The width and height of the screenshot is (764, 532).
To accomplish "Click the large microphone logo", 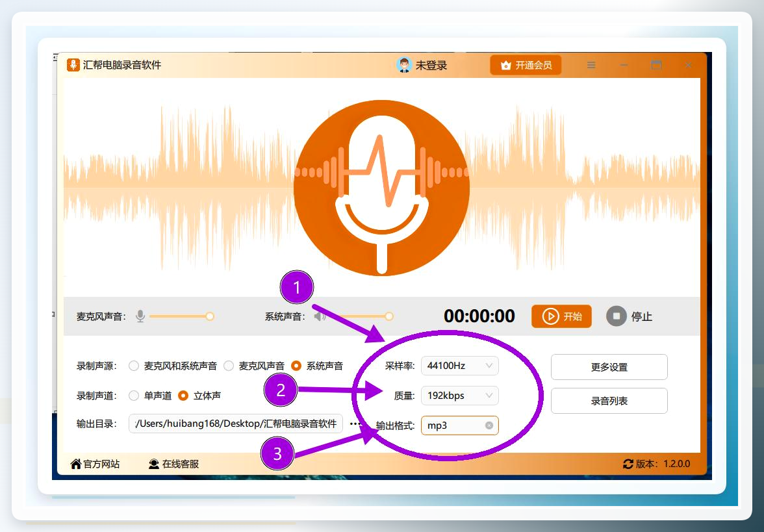I will [381, 188].
